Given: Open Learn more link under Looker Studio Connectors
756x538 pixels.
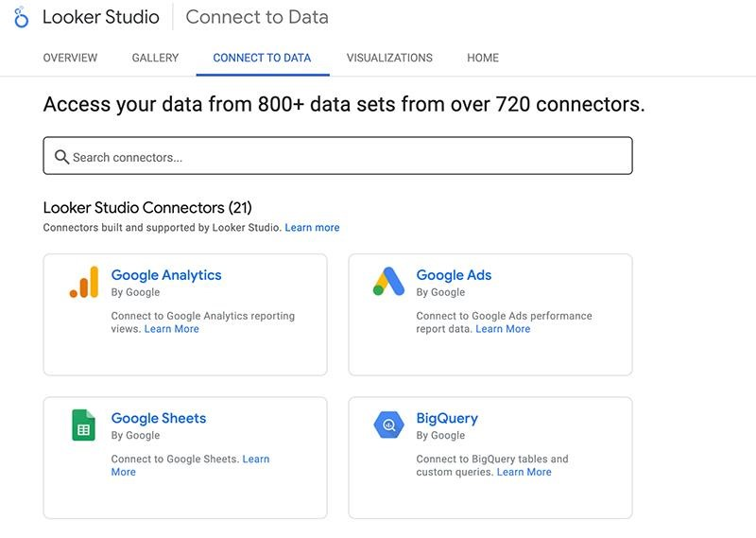Looking at the screenshot, I should point(312,227).
